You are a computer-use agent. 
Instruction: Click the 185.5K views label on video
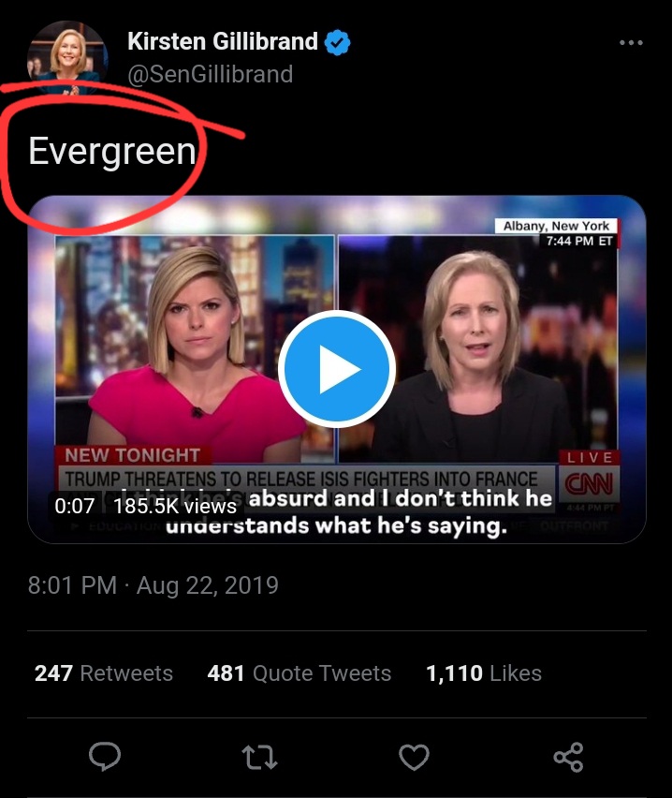pyautogui.click(x=174, y=506)
